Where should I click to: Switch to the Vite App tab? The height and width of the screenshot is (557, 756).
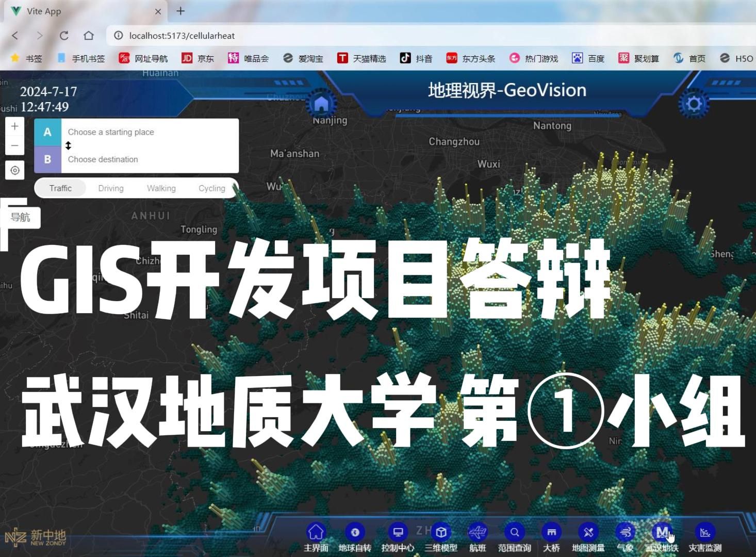pyautogui.click(x=85, y=11)
